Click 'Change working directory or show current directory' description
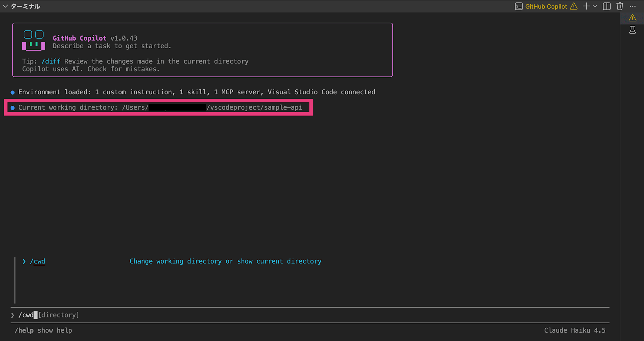 click(x=225, y=261)
